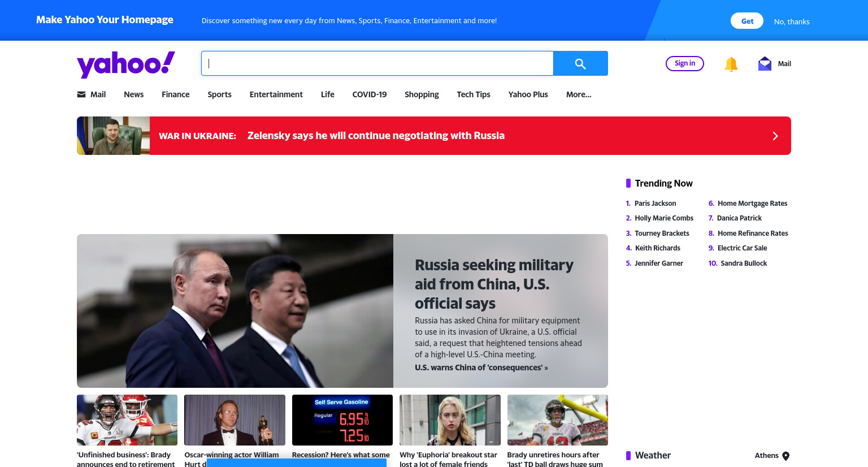
Task: Select trending topic Danica Patrick
Action: click(x=739, y=218)
